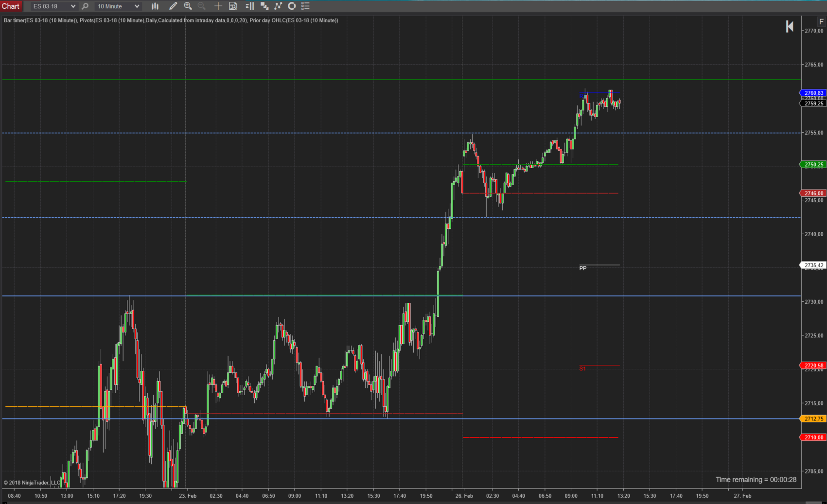This screenshot has height=504, width=827.
Task: Click the PP pivot label
Action: point(583,268)
